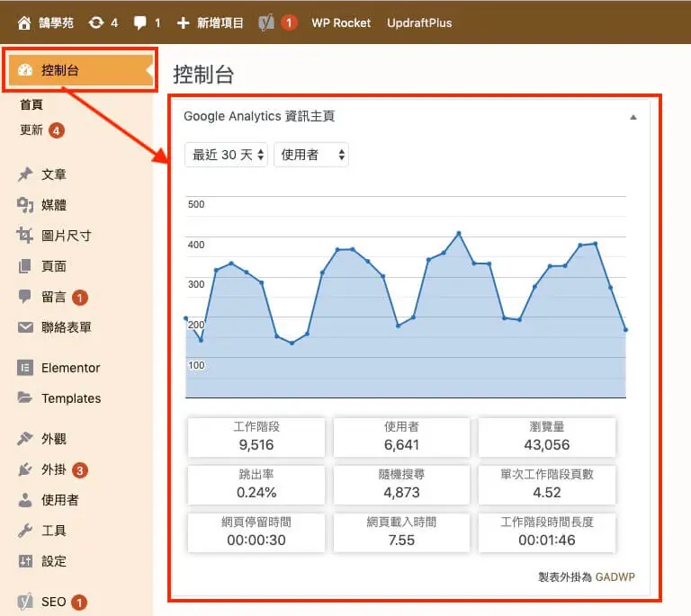Viewport: 691px width, 616px height.
Task: Open Elementor menu label
Action: (x=70, y=368)
